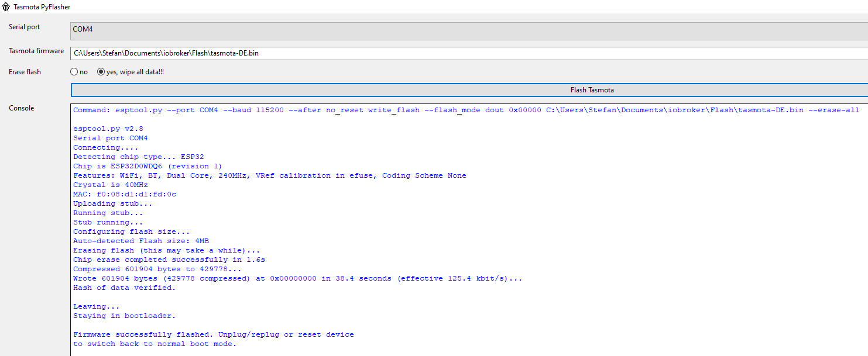Click 'Chip erase completed successfully in 1.6s' line
Viewport: 868px width, 356px height.
tap(169, 260)
